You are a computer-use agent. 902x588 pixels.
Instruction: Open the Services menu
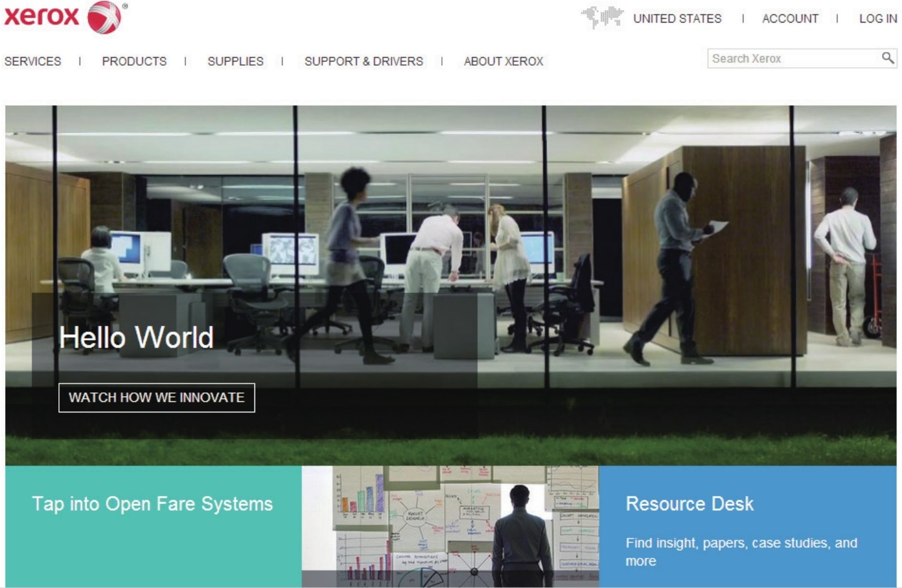tap(33, 61)
